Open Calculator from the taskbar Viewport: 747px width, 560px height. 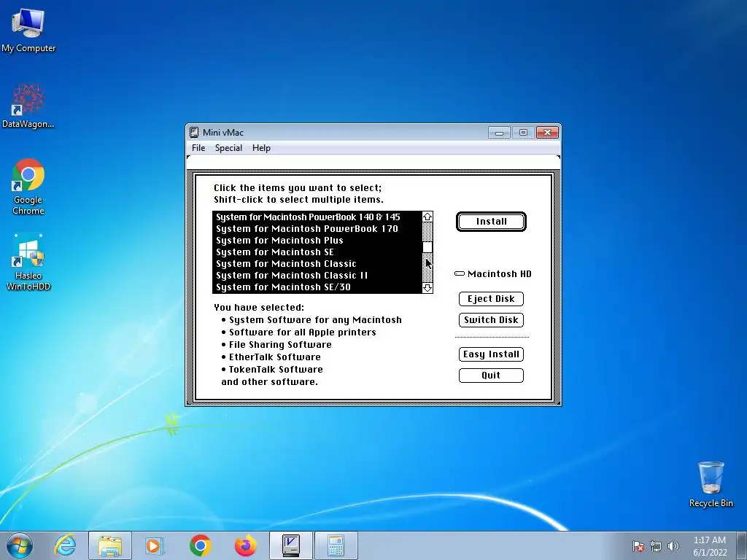tap(336, 545)
